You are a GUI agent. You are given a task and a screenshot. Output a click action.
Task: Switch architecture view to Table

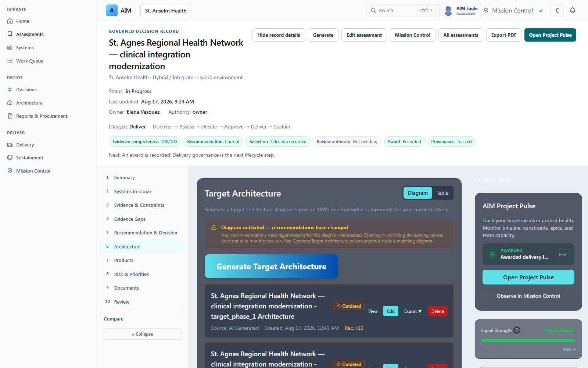(x=442, y=193)
